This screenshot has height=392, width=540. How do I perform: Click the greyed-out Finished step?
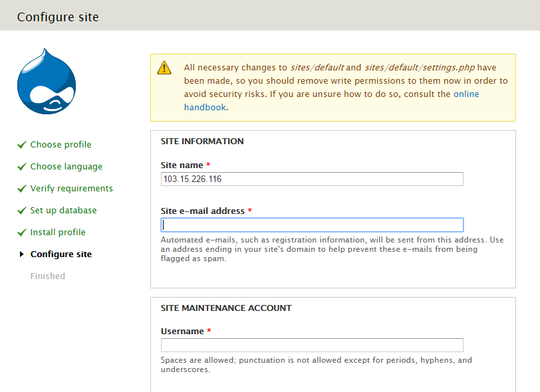[47, 276]
